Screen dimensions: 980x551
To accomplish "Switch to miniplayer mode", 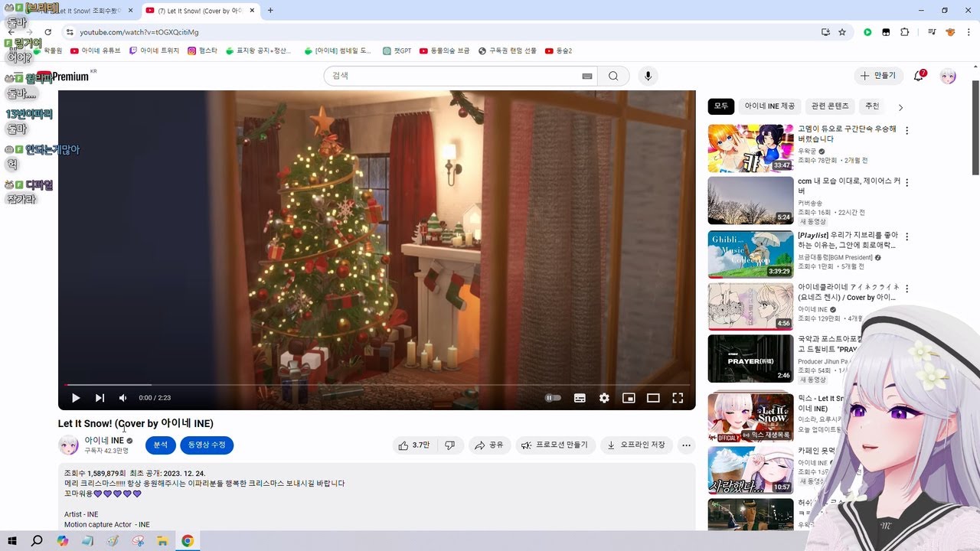I will click(629, 398).
